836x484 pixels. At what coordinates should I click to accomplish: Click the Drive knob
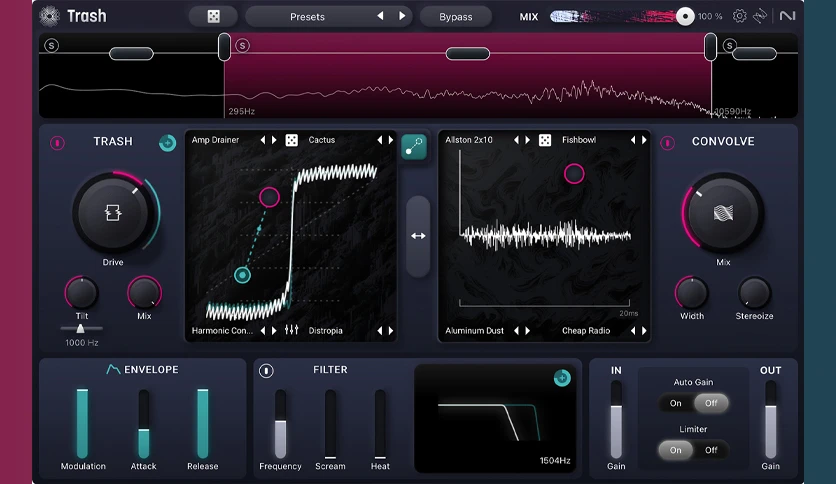pos(113,213)
